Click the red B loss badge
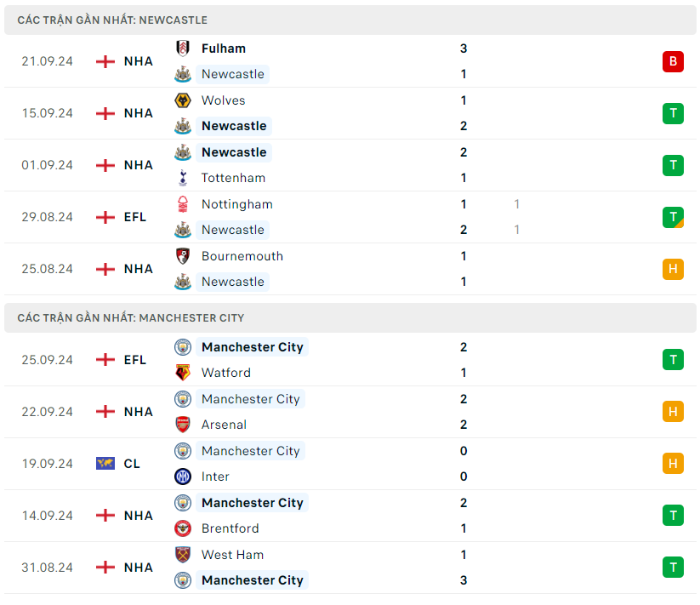Viewport: 700px width, 605px height. pyautogui.click(x=673, y=61)
